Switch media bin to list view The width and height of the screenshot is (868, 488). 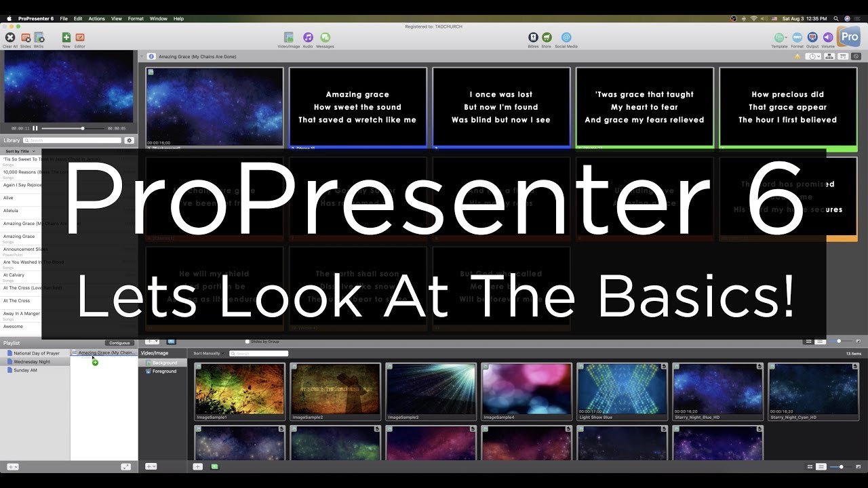821,466
